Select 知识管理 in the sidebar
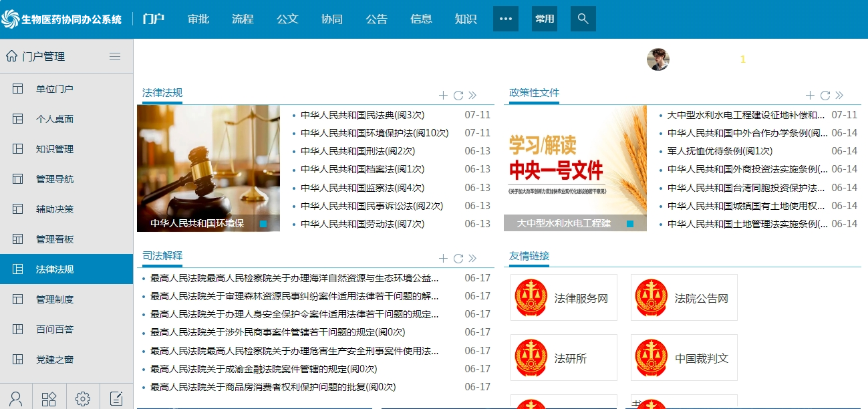This screenshot has width=868, height=409. pos(67,149)
